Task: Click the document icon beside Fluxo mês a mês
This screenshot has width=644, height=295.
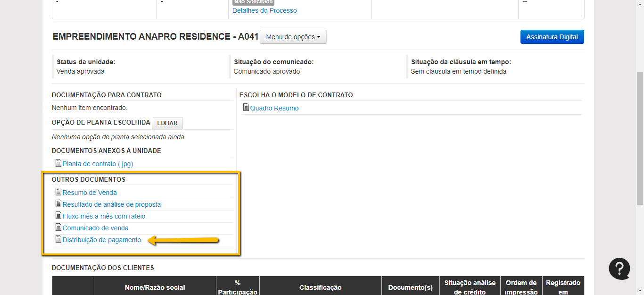Action: pyautogui.click(x=58, y=216)
